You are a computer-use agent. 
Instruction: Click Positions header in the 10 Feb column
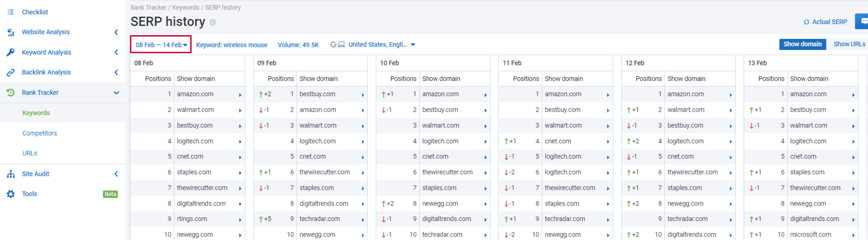(403, 79)
